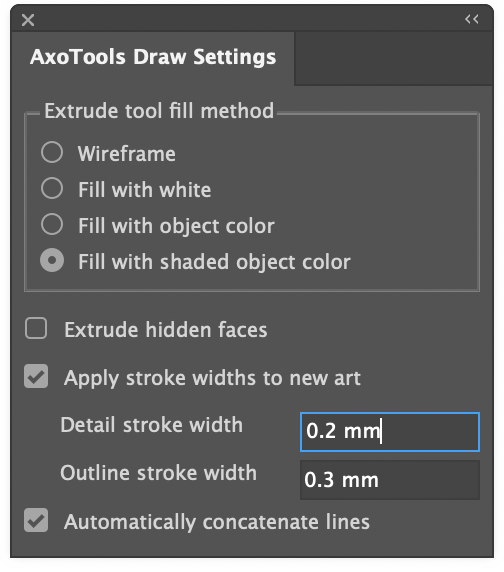The image size is (504, 572).
Task: Click the Detail stroke width field
Action: tap(389, 432)
